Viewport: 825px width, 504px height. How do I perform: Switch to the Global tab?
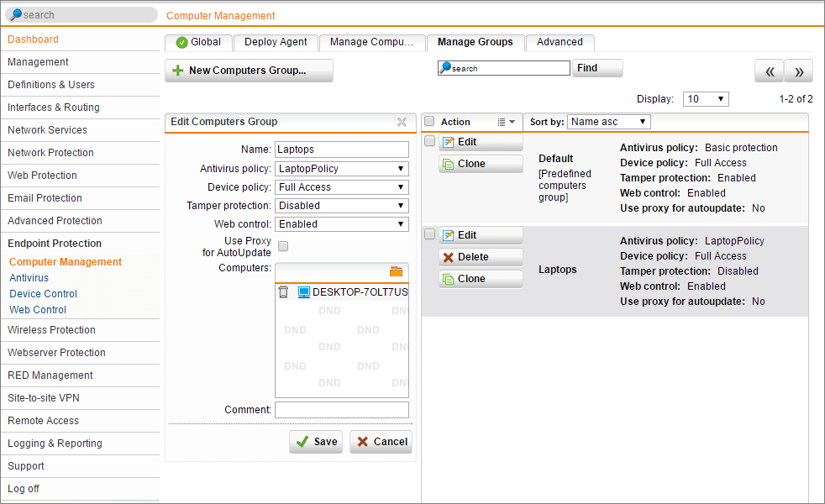(x=198, y=42)
